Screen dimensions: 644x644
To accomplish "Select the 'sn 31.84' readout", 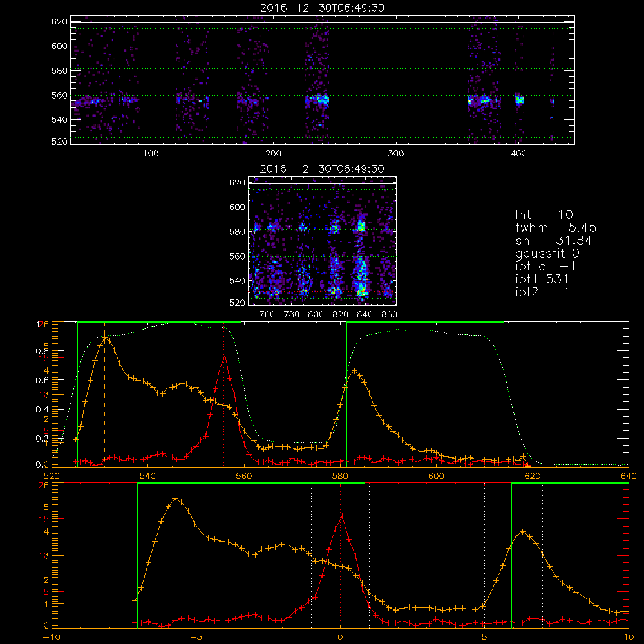I will tap(554, 240).
